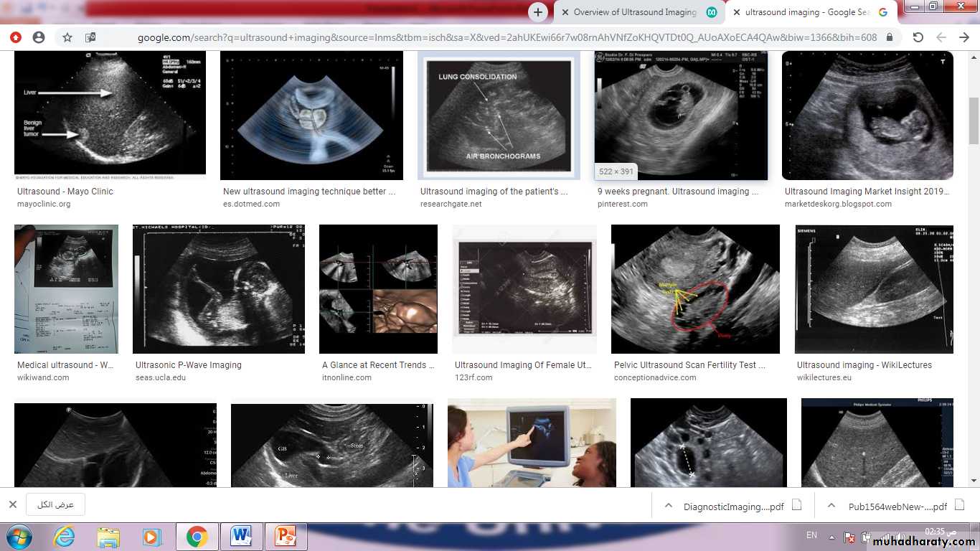Viewport: 980px width, 551px height.
Task: Select the ultrasound imaging Google Search tab
Action: point(806,12)
